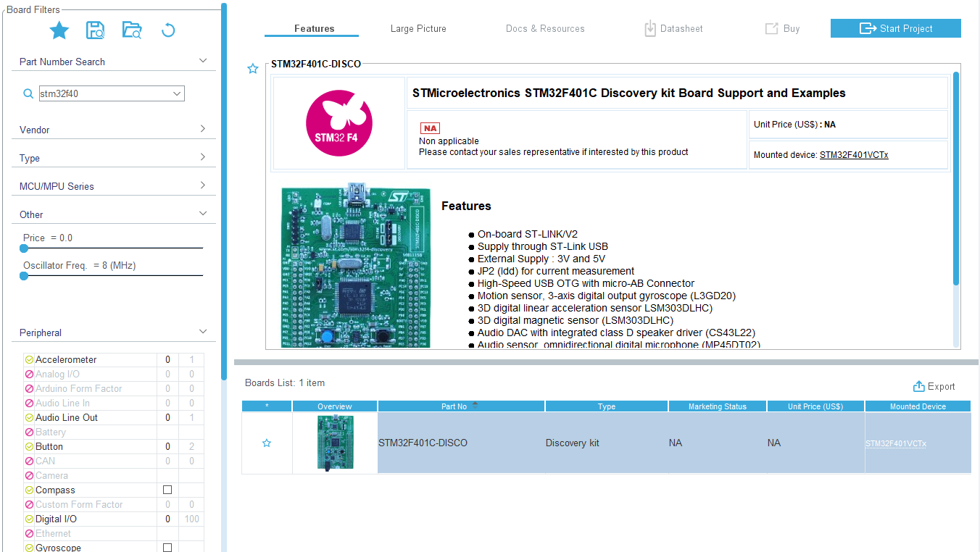
Task: Click the Oscillator Freq slider handle
Action: click(24, 276)
